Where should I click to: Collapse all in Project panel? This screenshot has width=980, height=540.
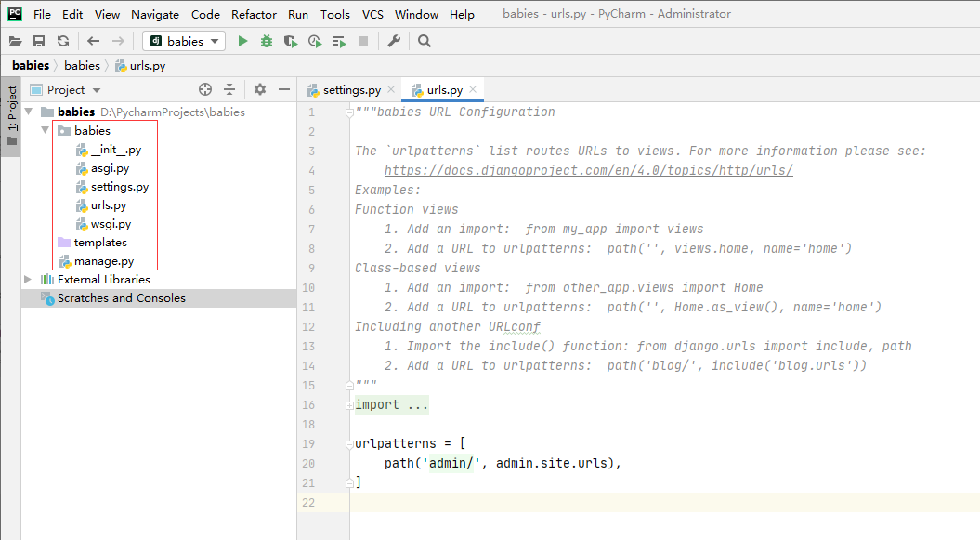point(229,89)
